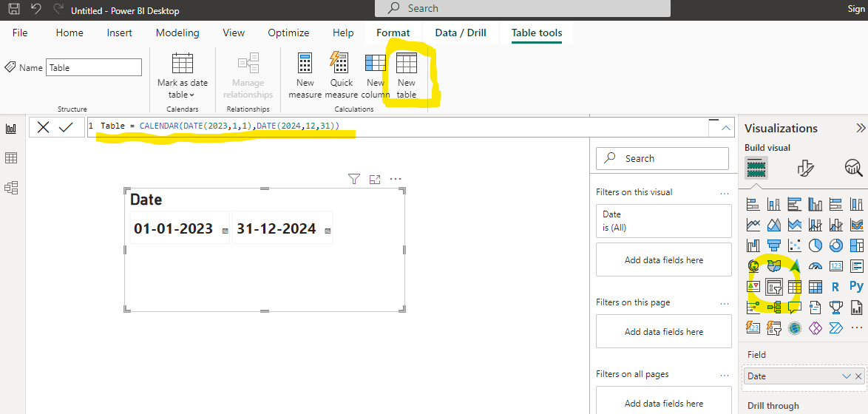868x414 pixels.
Task: Expand the formula bar with the chevron
Action: pos(726,128)
